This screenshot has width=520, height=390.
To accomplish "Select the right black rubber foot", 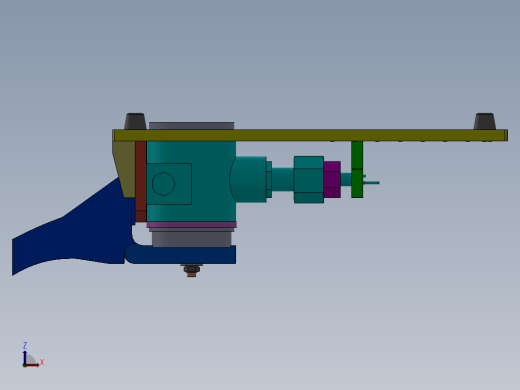I will point(485,121).
